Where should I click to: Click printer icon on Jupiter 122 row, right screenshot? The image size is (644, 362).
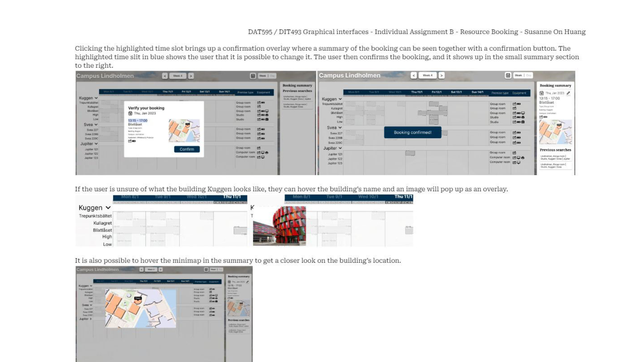523,158
